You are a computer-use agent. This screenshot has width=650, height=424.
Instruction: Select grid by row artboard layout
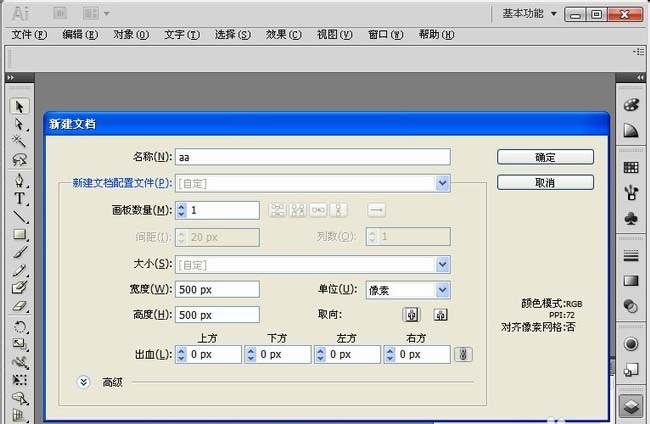click(278, 210)
